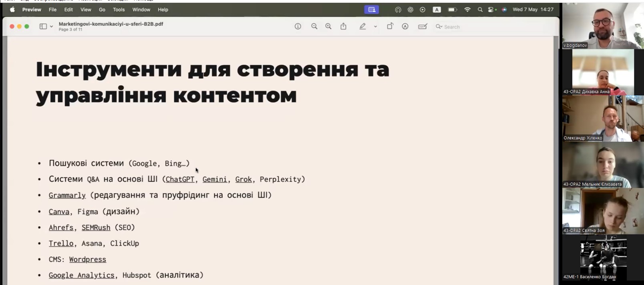The image size is (644, 285).
Task: Open the Preview app menu
Action: pos(32,10)
